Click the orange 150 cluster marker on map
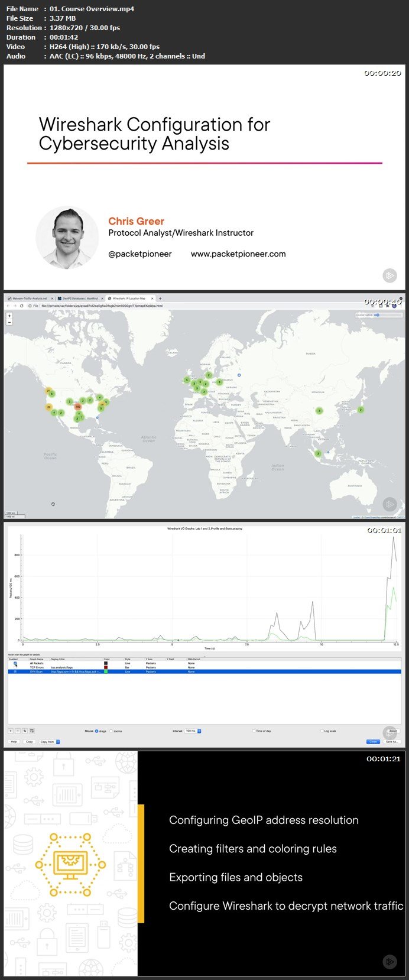The image size is (409, 980). [x=78, y=407]
